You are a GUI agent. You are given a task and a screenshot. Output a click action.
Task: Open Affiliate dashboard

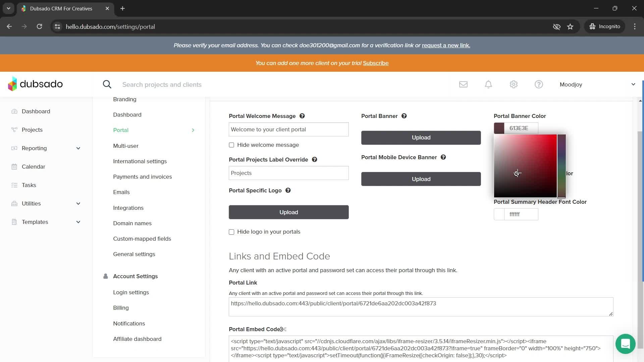click(137, 339)
